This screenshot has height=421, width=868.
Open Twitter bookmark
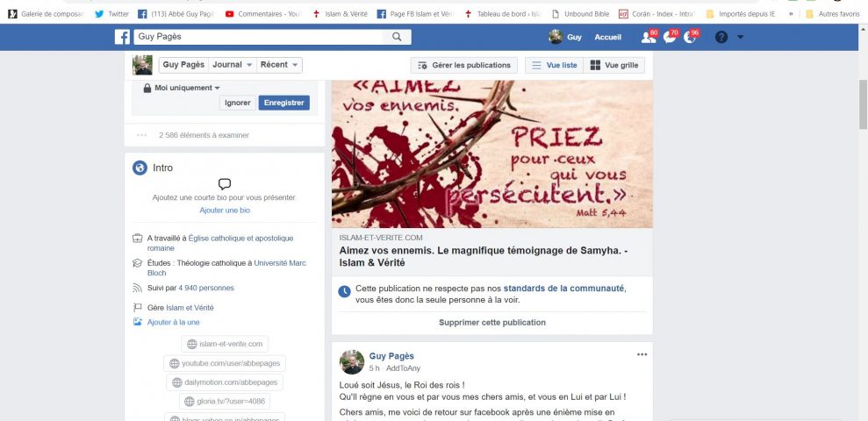[112, 14]
